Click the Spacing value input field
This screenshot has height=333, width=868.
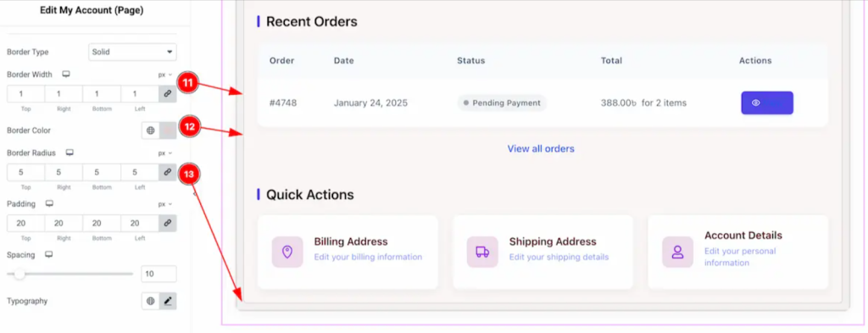click(159, 274)
